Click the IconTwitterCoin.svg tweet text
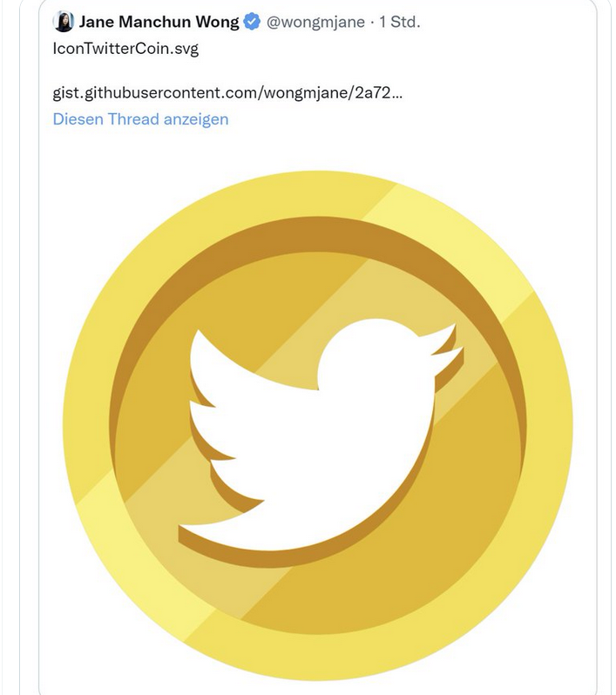Viewport: 616px width, 695px height. (125, 49)
